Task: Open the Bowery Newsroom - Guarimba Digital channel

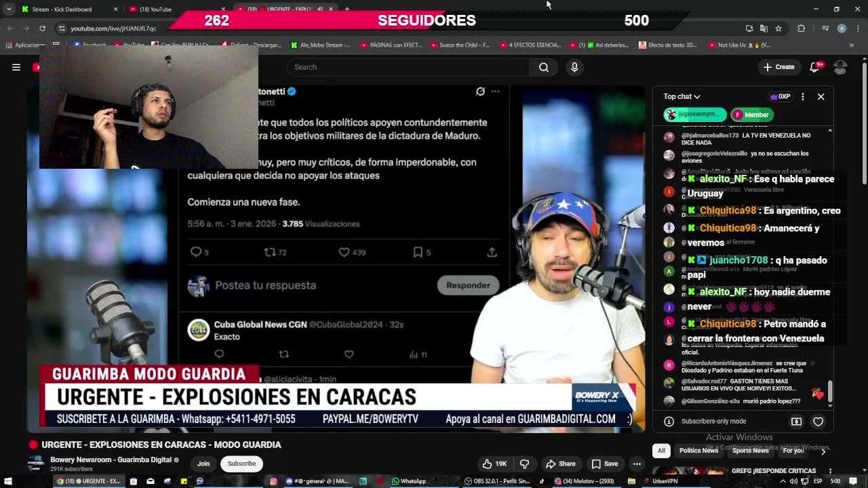Action: [x=111, y=460]
